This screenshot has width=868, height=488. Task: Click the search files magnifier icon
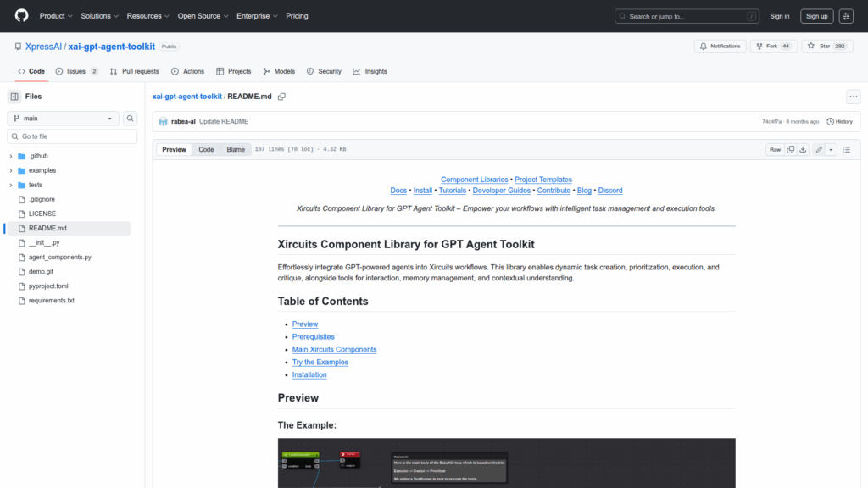[131, 119]
